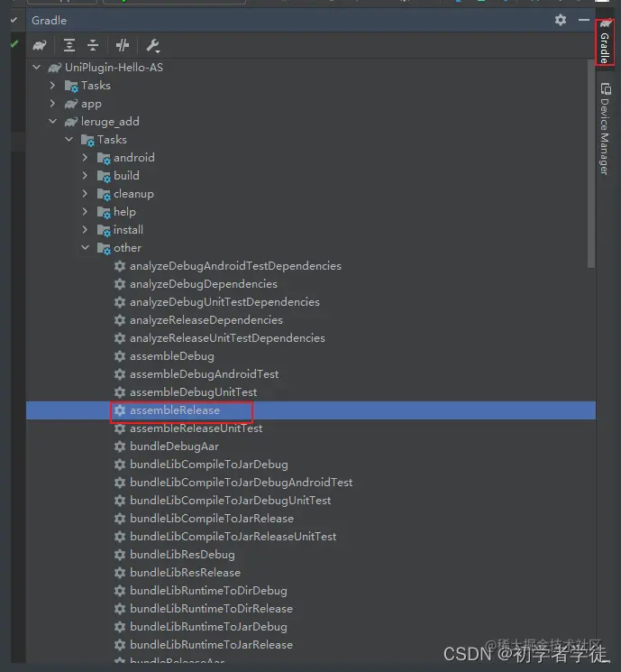621x672 pixels.
Task: Toggle Offline Mode icon in Gradle toolbar
Action: [123, 45]
